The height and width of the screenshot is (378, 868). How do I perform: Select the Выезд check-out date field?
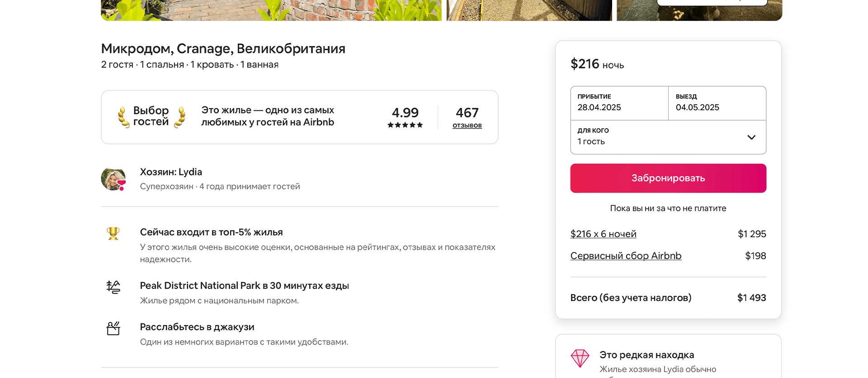click(x=717, y=103)
